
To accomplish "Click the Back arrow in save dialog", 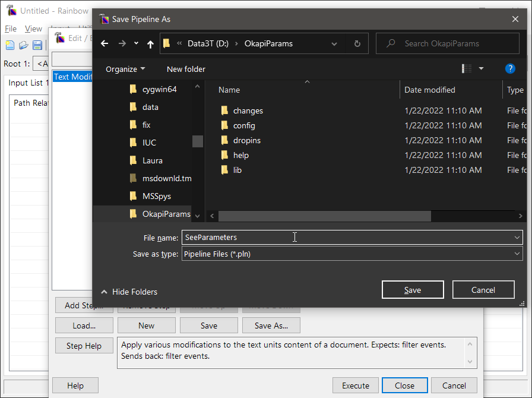I will 105,43.
